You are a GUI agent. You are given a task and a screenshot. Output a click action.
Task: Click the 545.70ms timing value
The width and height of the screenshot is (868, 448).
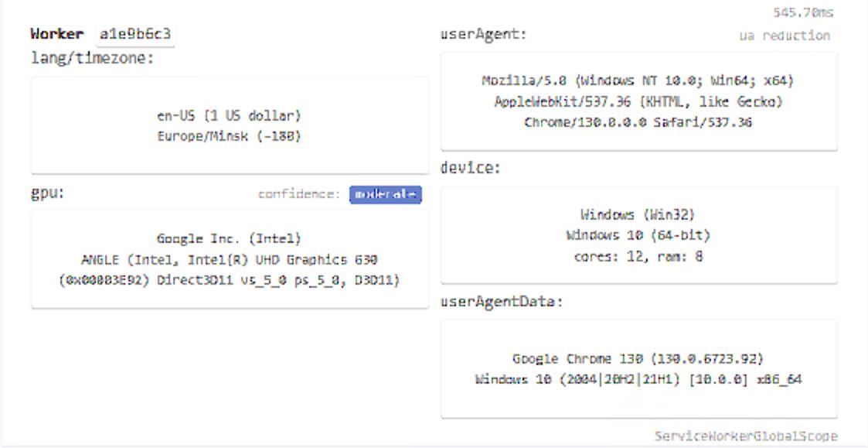(x=804, y=12)
